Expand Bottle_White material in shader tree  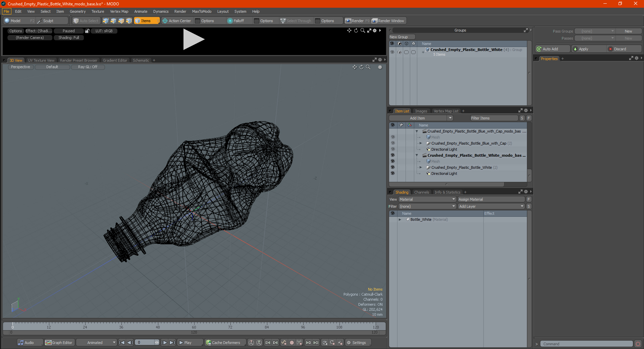point(400,219)
